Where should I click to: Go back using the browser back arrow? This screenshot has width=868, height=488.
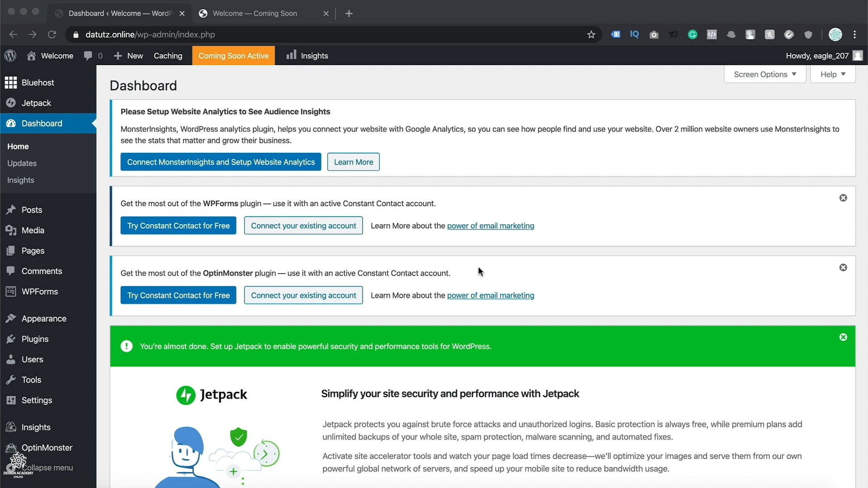(x=13, y=34)
